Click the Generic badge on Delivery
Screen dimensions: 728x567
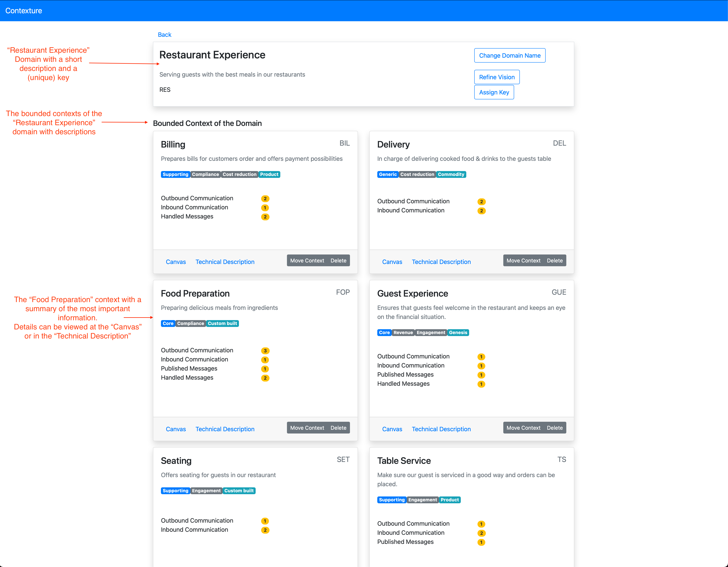coord(387,175)
